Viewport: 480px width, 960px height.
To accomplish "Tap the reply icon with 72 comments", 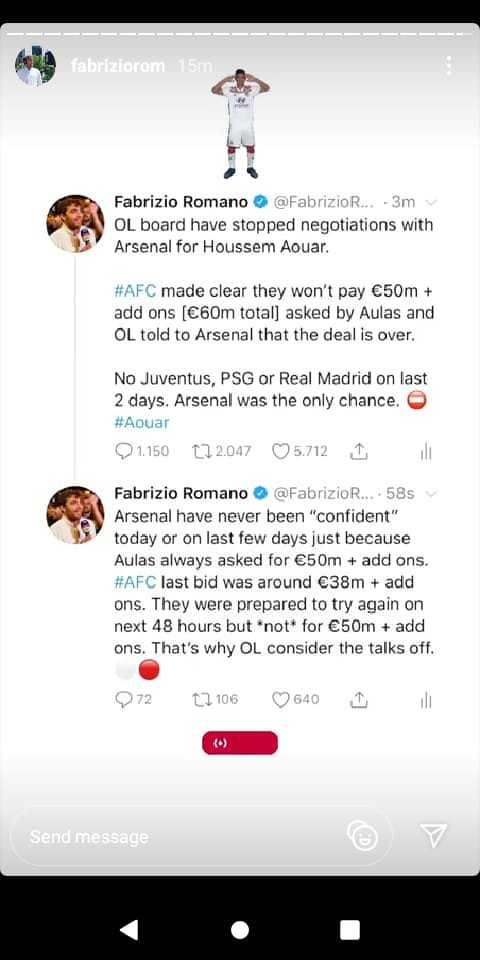I will coord(124,699).
